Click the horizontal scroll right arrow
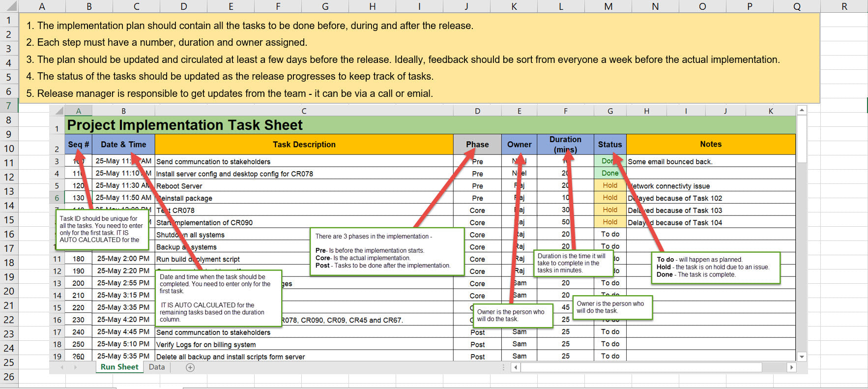Screen dimensions: 868x389 pyautogui.click(x=791, y=367)
